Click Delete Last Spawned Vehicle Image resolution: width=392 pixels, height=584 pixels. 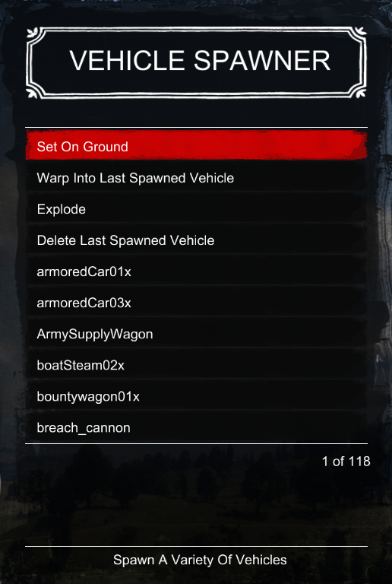coord(196,240)
